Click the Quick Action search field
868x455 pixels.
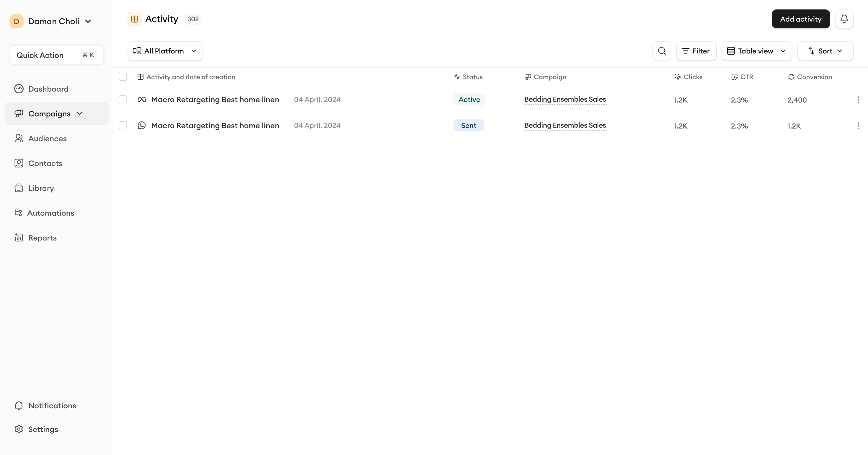(x=57, y=55)
